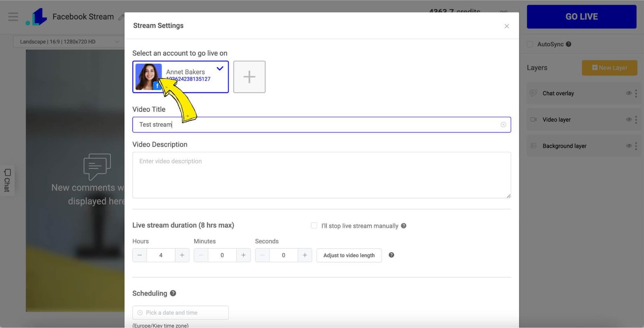Screen dimensions: 644x328
Task: Open the AutoSync help tooltip
Action: (x=568, y=44)
